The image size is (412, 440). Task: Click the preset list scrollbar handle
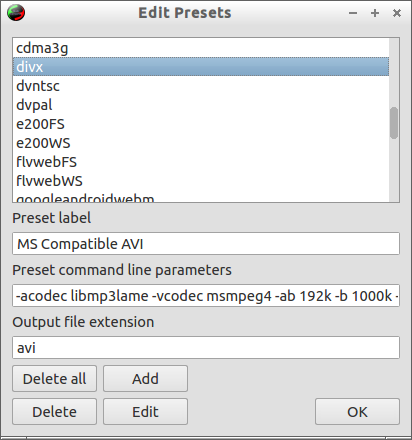(394, 123)
